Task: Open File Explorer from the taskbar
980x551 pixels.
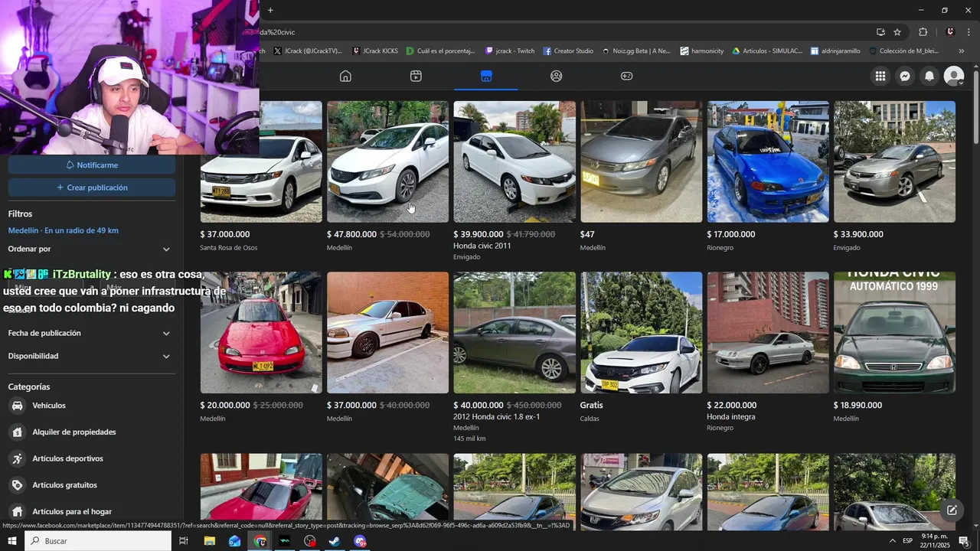Action: tap(209, 541)
